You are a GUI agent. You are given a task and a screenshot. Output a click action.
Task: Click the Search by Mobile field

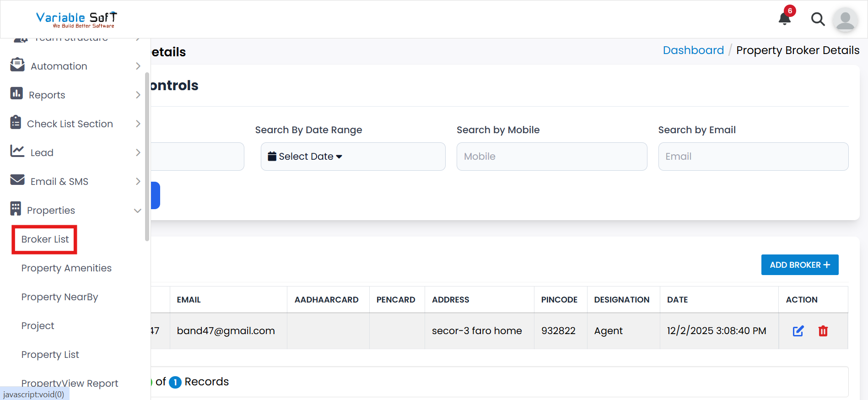(x=551, y=157)
